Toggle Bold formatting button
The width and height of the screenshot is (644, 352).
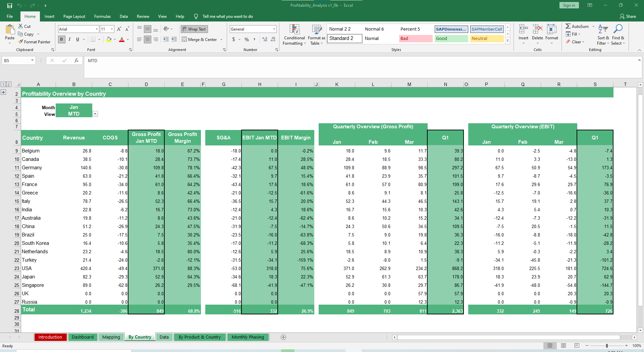coord(61,39)
